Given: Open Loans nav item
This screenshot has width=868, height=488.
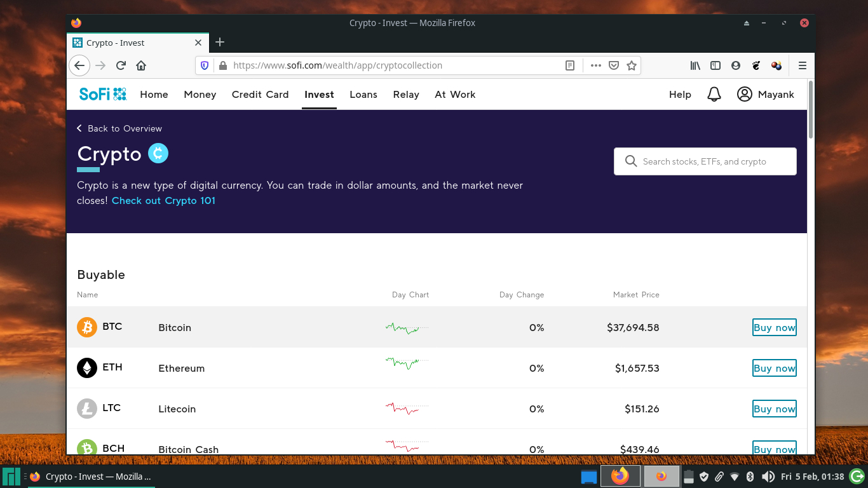Looking at the screenshot, I should [x=363, y=94].
